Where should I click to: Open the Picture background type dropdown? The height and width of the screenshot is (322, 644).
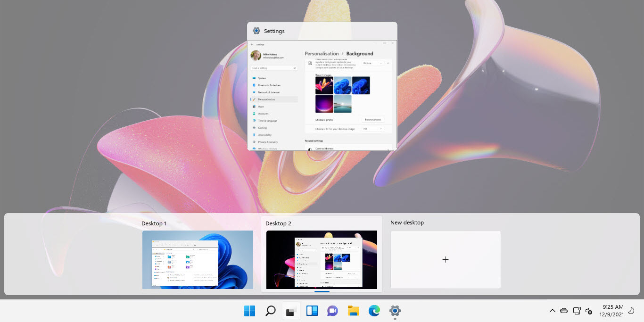pyautogui.click(x=372, y=63)
